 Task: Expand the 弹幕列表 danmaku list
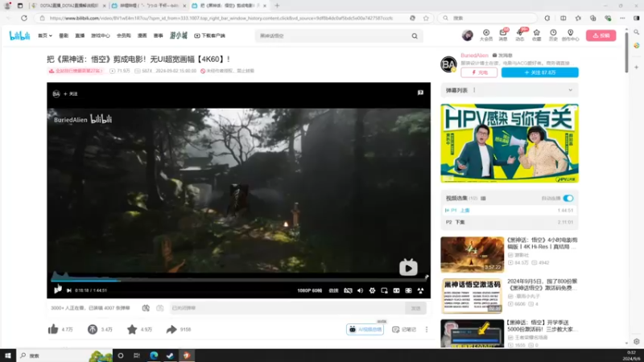[571, 90]
